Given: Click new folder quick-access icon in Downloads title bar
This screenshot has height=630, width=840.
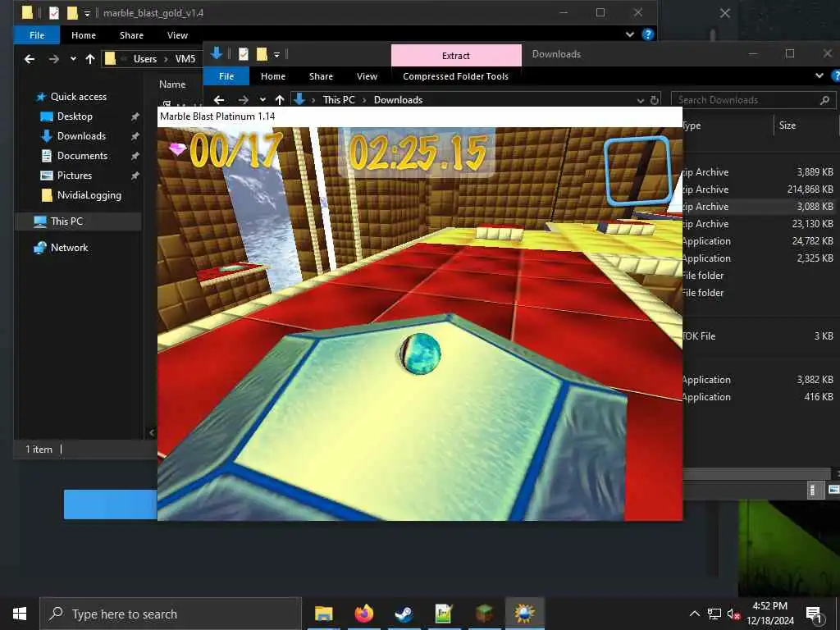Looking at the screenshot, I should pyautogui.click(x=262, y=54).
